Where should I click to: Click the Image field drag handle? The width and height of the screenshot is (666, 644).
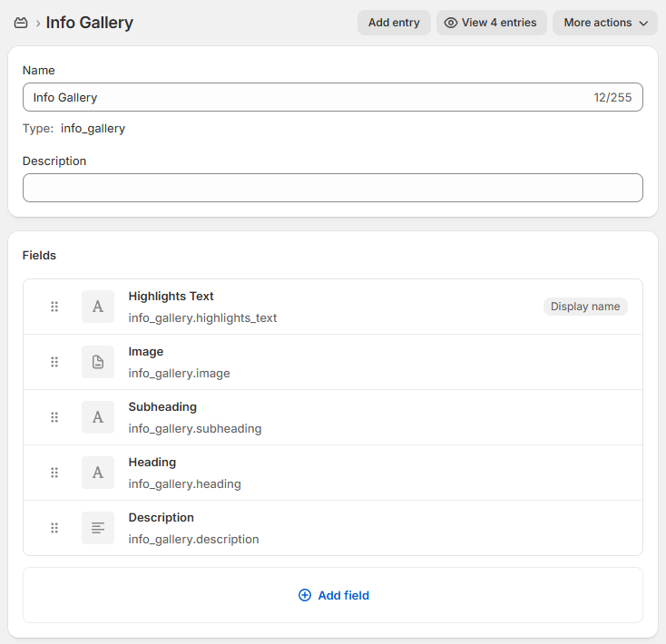point(54,362)
